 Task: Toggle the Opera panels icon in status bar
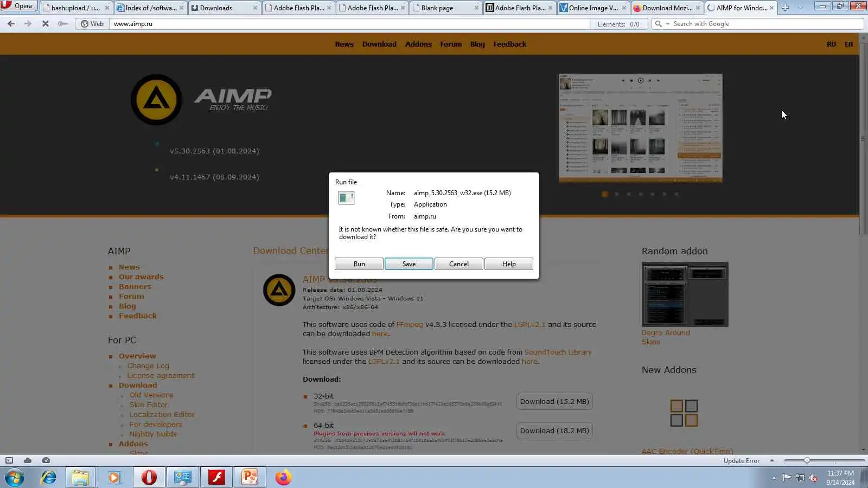(9, 460)
